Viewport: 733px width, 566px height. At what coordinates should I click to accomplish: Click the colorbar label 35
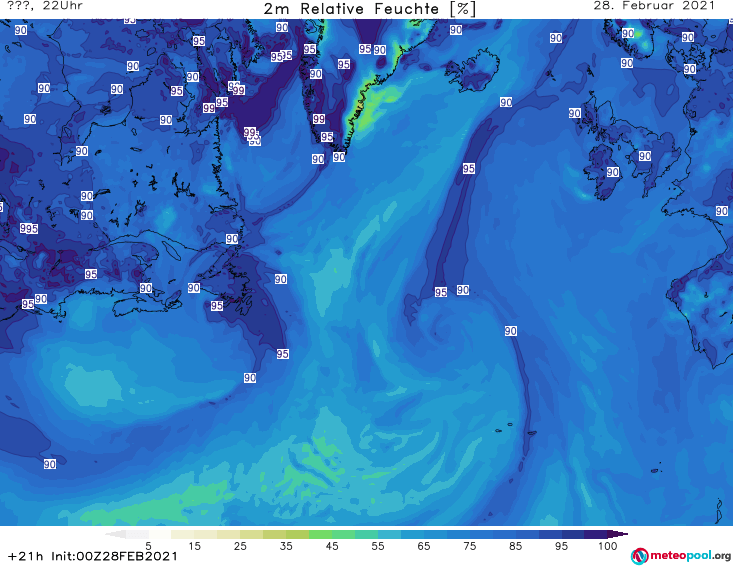(x=286, y=546)
